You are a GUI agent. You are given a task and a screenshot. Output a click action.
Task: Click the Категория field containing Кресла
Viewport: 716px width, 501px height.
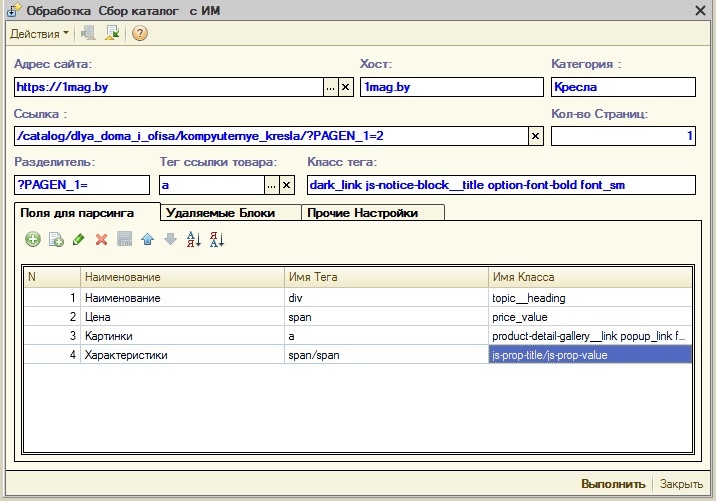pyautogui.click(x=623, y=87)
